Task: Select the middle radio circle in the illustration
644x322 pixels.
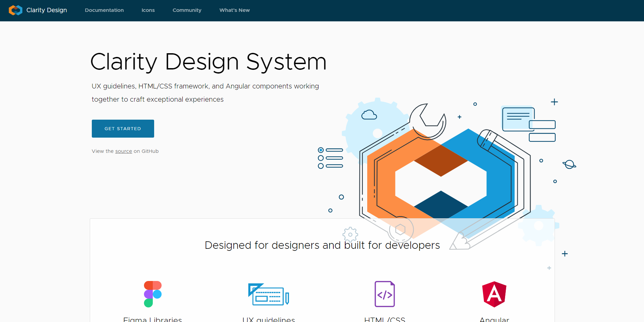Action: tap(321, 158)
